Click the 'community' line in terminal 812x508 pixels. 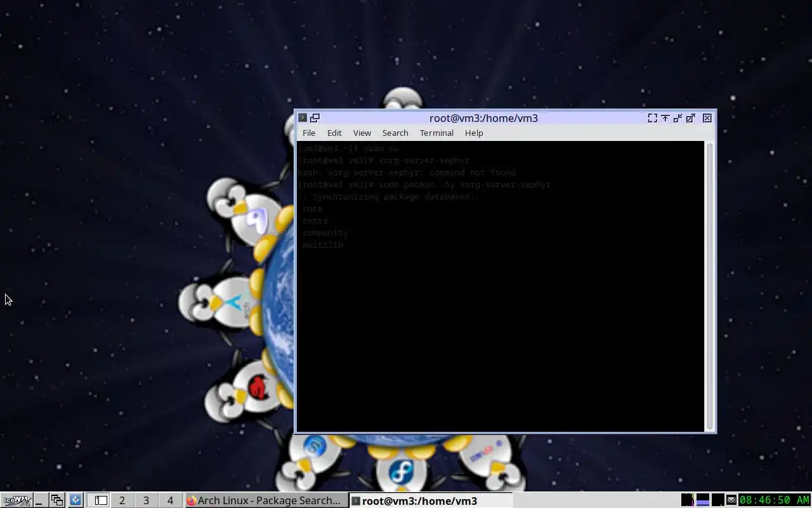coord(325,232)
